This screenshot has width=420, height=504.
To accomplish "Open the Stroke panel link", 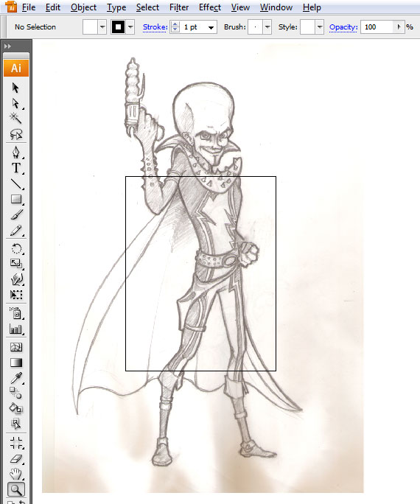I will tap(155, 27).
